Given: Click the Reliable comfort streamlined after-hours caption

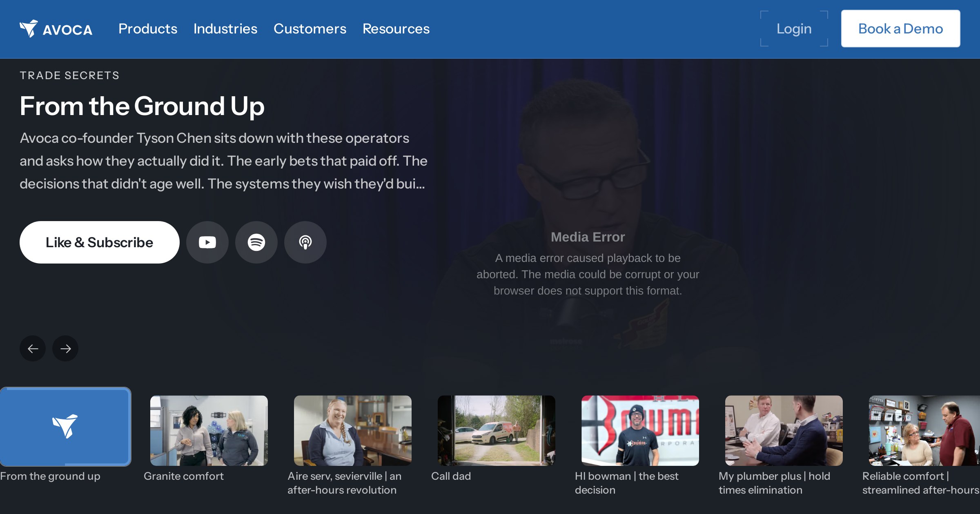Looking at the screenshot, I should (921, 483).
